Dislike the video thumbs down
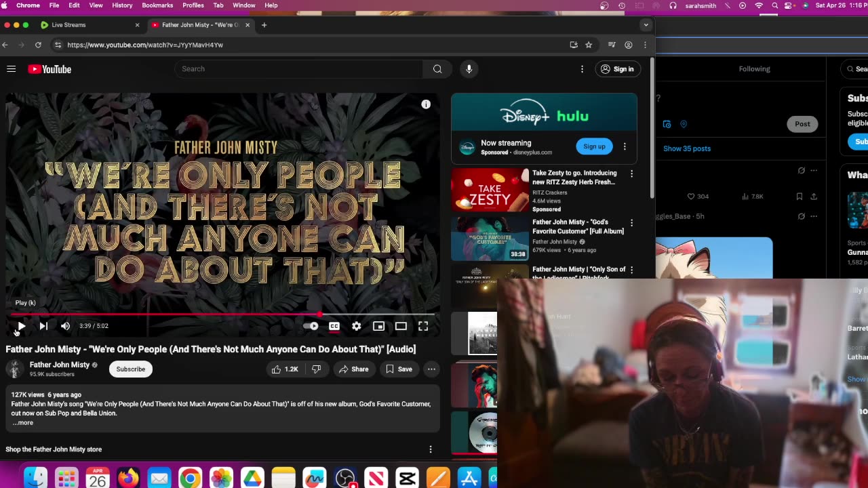This screenshot has width=868, height=488. 316,369
